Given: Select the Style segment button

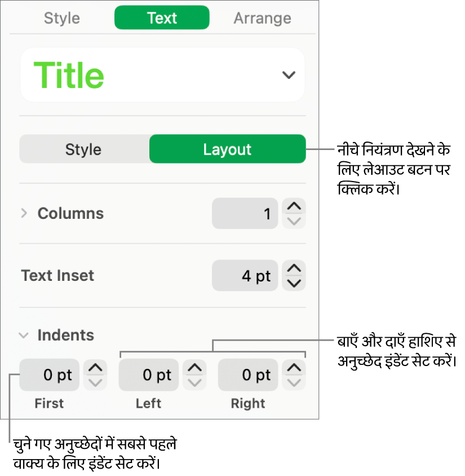Looking at the screenshot, I should pos(83,149).
